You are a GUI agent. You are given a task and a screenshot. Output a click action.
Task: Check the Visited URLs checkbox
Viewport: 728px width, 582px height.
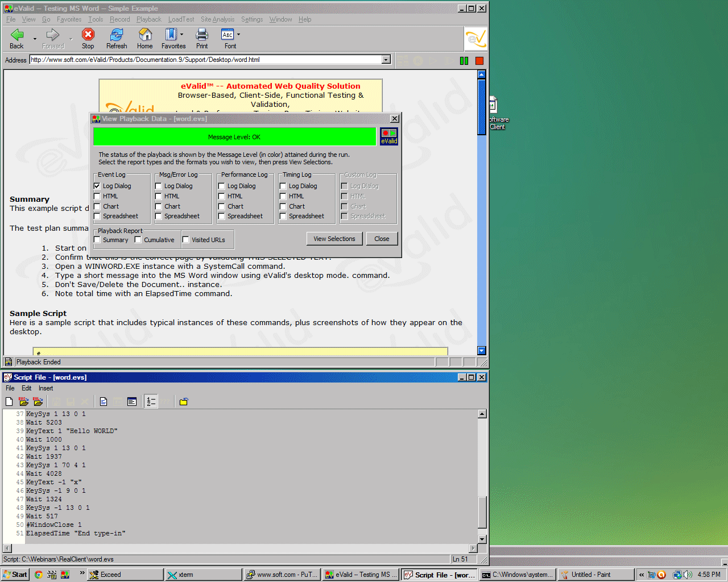[x=186, y=240]
